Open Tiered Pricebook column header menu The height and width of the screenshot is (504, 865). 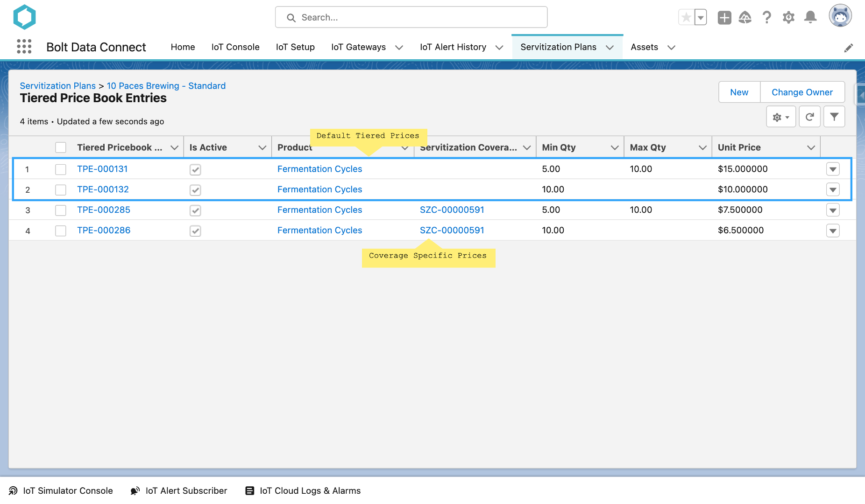(174, 147)
